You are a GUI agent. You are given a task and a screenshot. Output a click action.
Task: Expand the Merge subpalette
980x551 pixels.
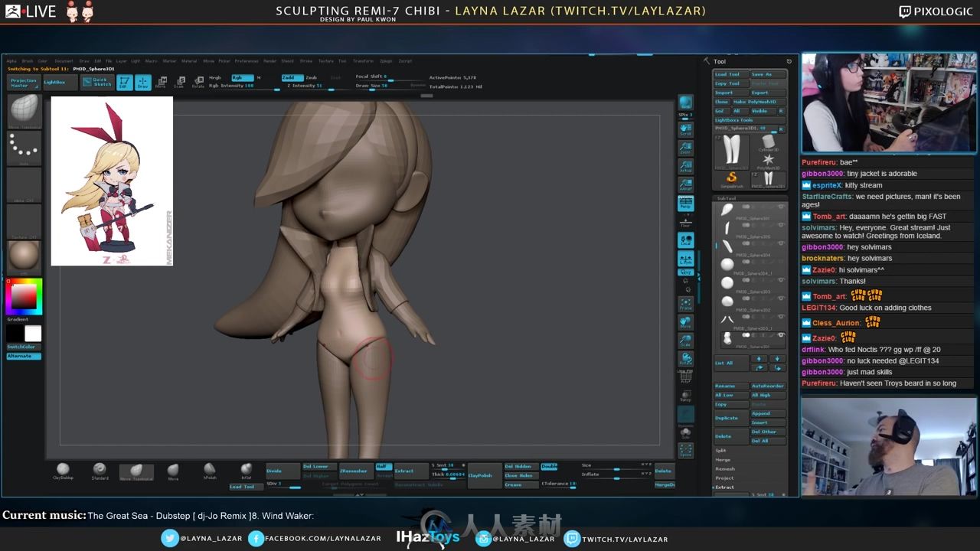723,460
